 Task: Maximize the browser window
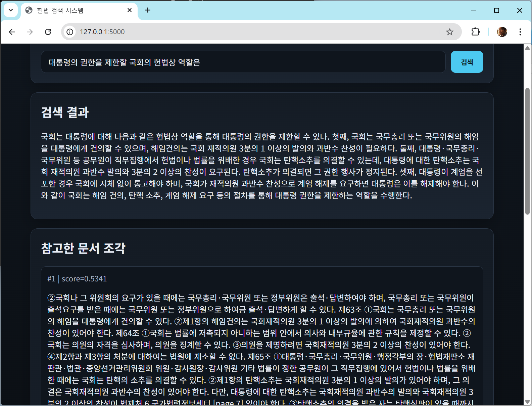[x=497, y=10]
